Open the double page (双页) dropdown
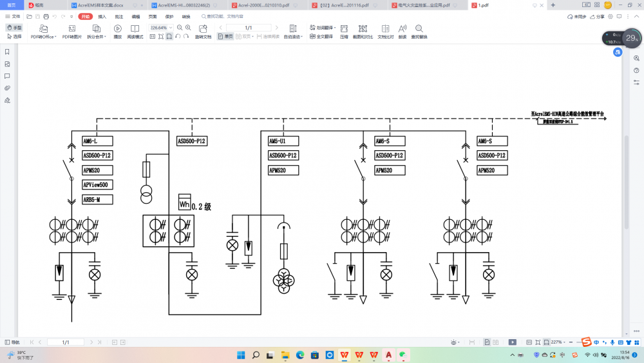Viewport: 644px width, 363px height. point(245,37)
